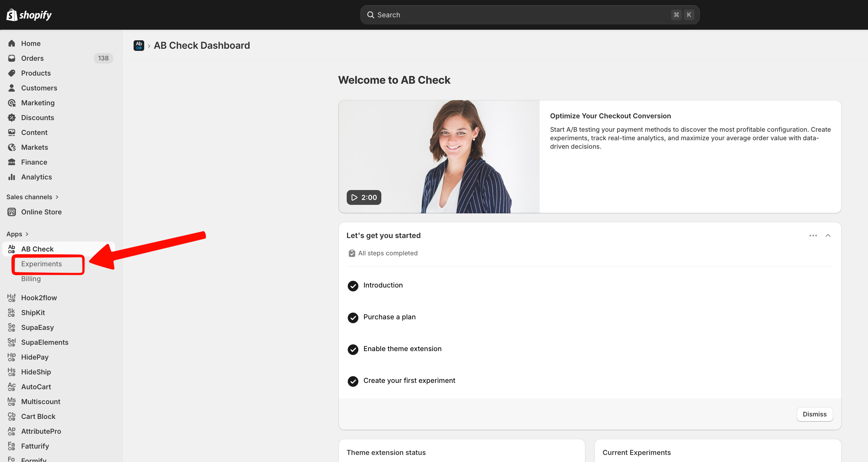Play the 2:00 intro video

(x=364, y=197)
